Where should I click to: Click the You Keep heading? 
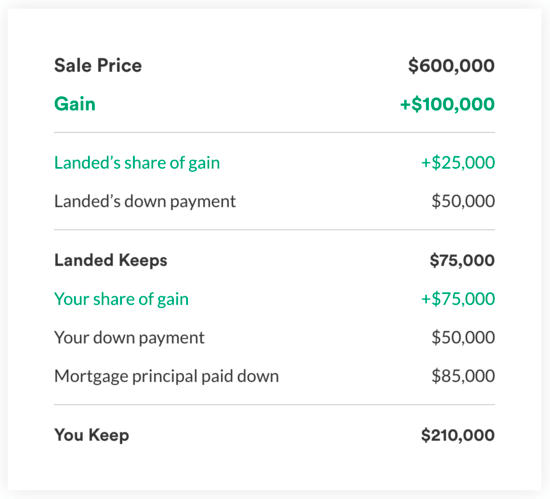click(92, 435)
